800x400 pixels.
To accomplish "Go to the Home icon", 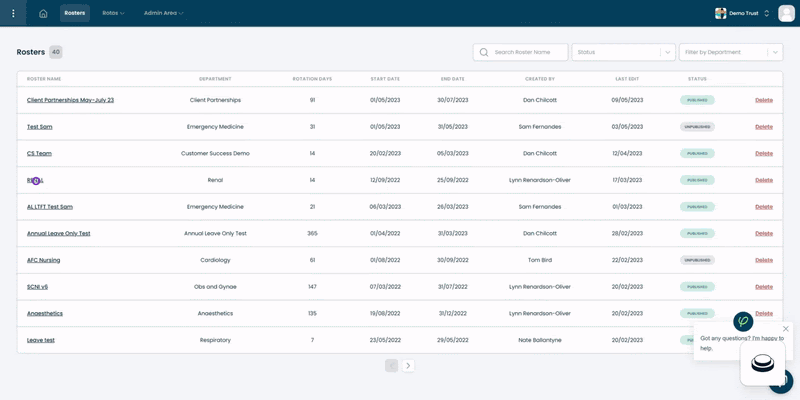I will point(43,14).
